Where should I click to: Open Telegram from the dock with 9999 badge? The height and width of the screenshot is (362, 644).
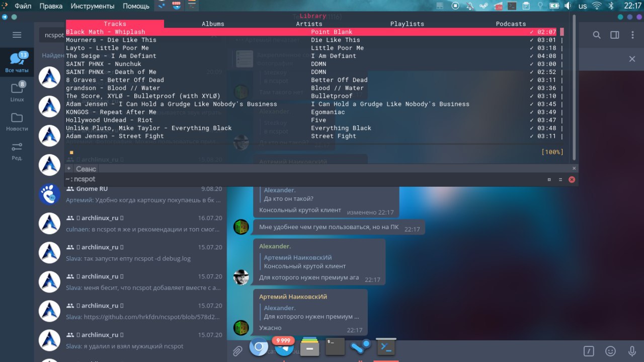285,346
